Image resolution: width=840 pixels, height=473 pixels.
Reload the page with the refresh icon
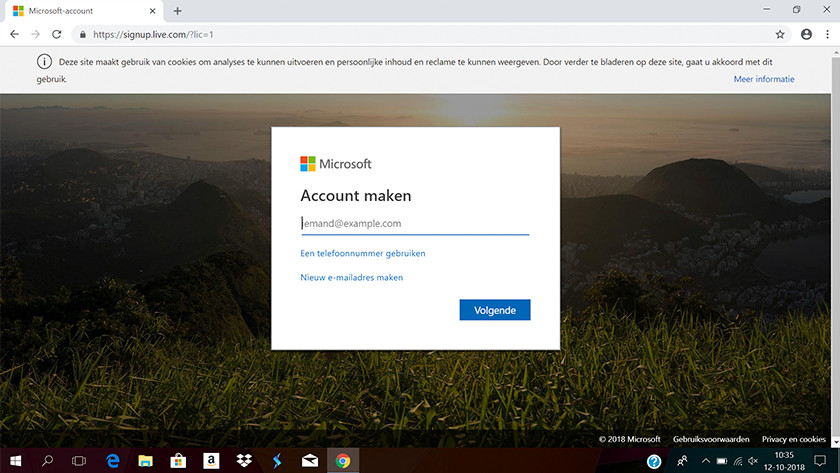[x=56, y=34]
